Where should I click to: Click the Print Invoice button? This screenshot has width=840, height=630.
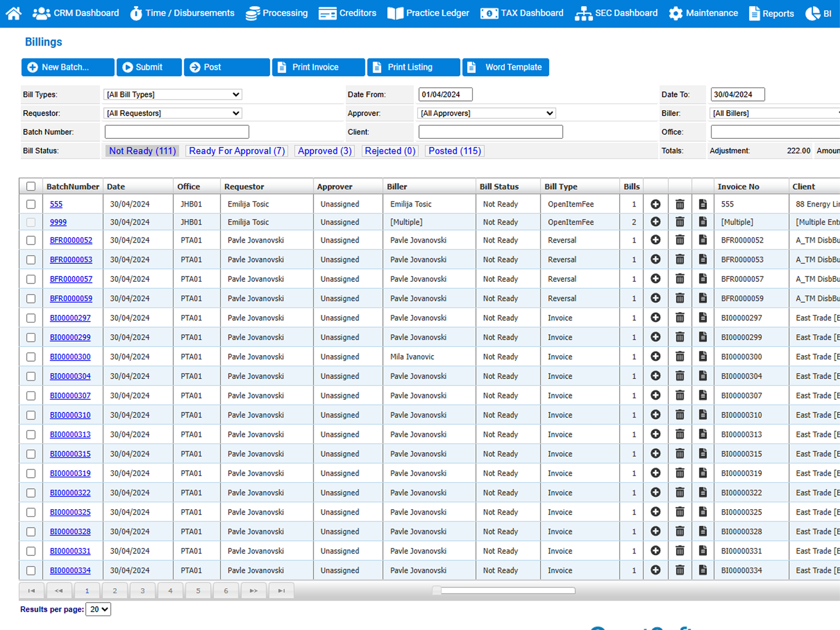[x=318, y=67]
